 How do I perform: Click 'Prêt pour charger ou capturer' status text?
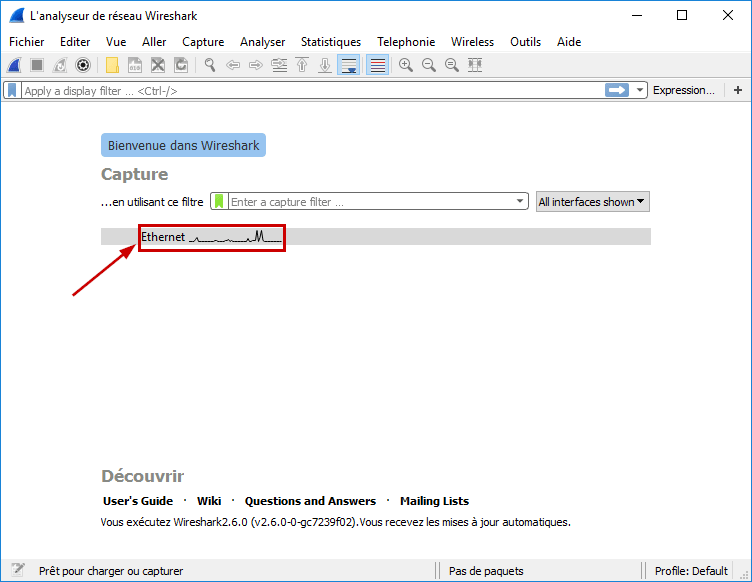(111, 571)
